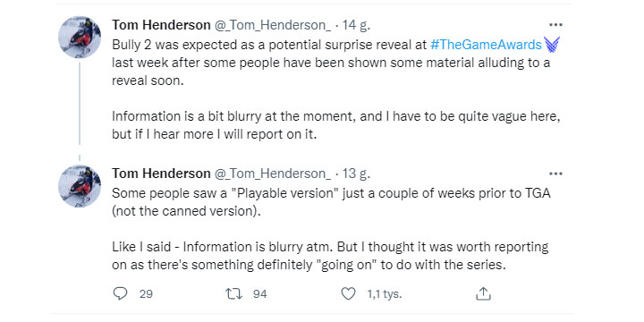The image size is (644, 322).
Task: Open Tom Henderson's avatar on first tweet
Action: coord(80,38)
